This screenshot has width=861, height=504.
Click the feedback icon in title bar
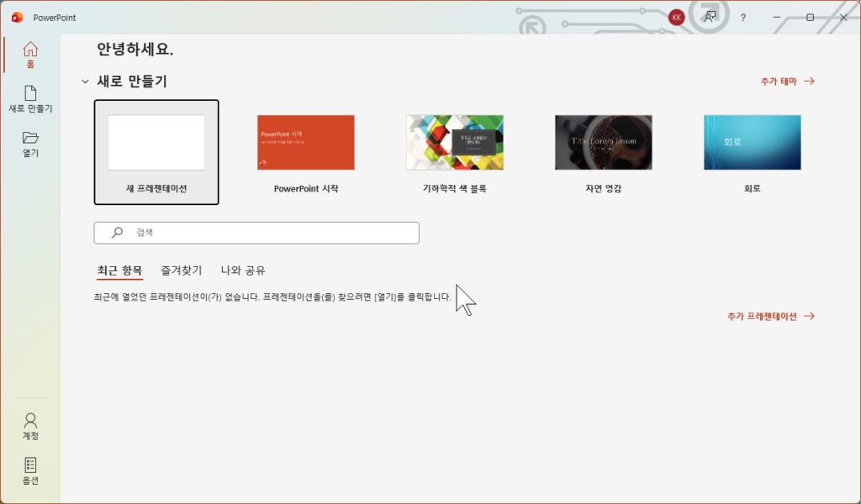(710, 17)
